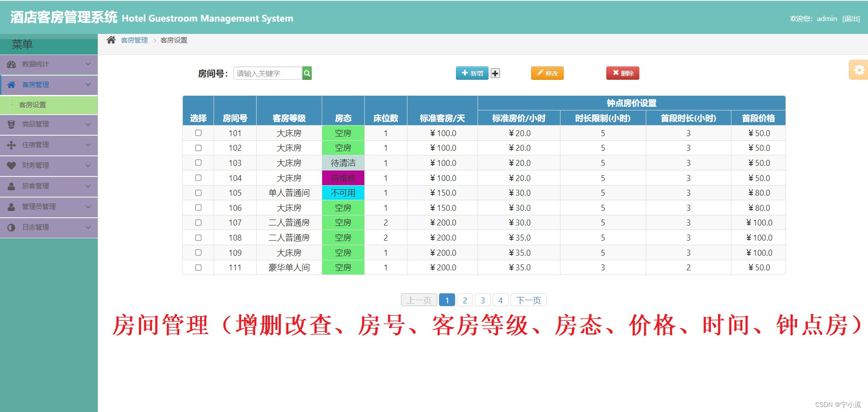Expand 住宿管理 menu chevron
This screenshot has width=868, height=412.
88,145
